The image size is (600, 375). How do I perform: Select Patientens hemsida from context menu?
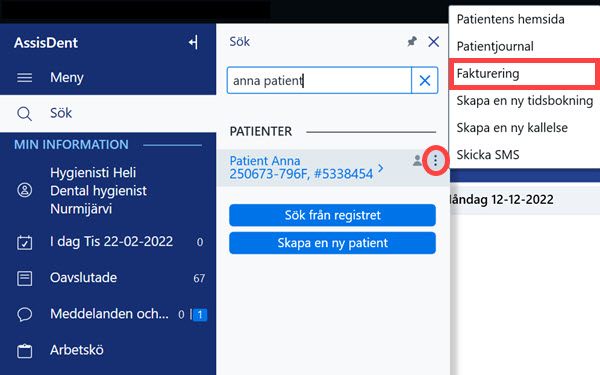[x=510, y=19]
